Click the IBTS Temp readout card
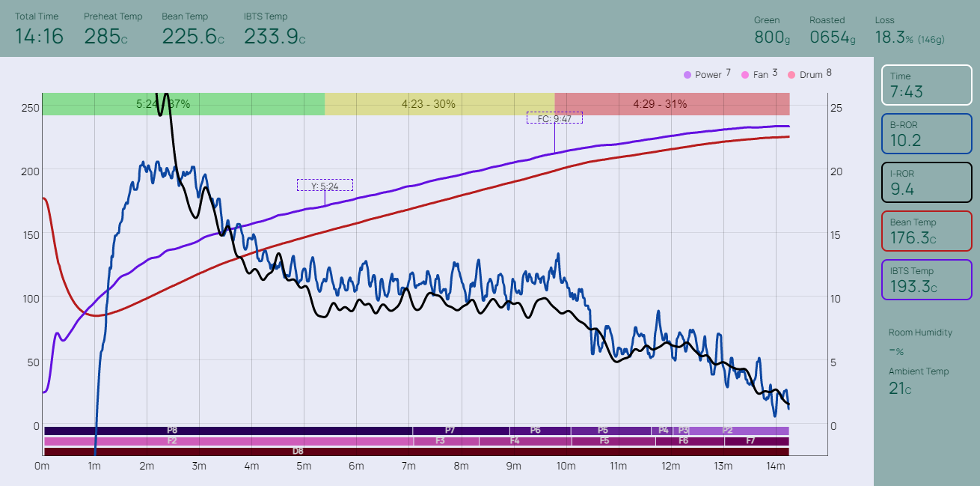This screenshot has height=486, width=980. pyautogui.click(x=926, y=279)
